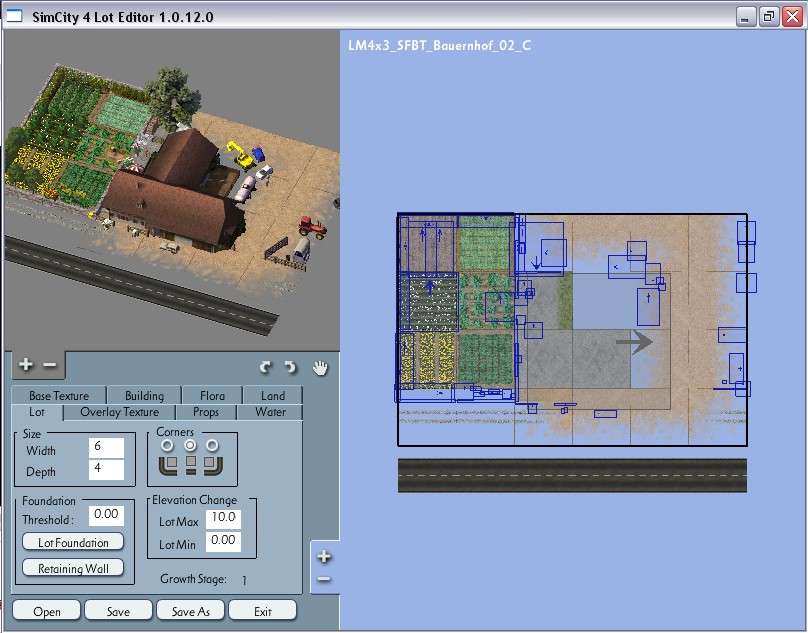Screen dimensions: 808x633
Task: Click the Save As button
Action: tap(190, 611)
